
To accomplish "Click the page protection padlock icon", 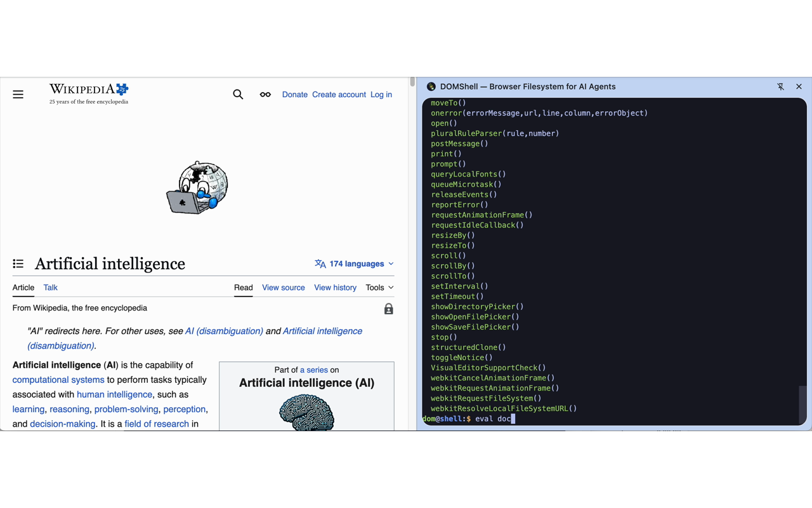I will point(388,309).
